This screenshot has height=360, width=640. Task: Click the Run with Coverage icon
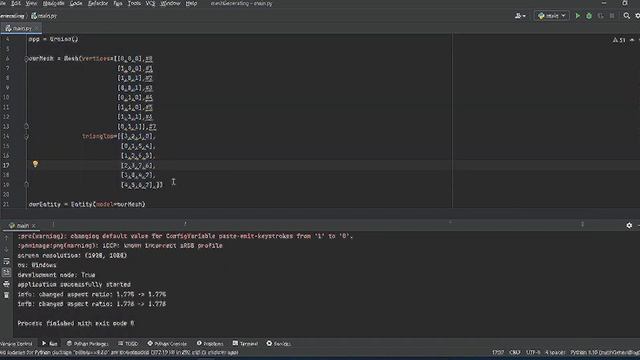click(x=600, y=16)
